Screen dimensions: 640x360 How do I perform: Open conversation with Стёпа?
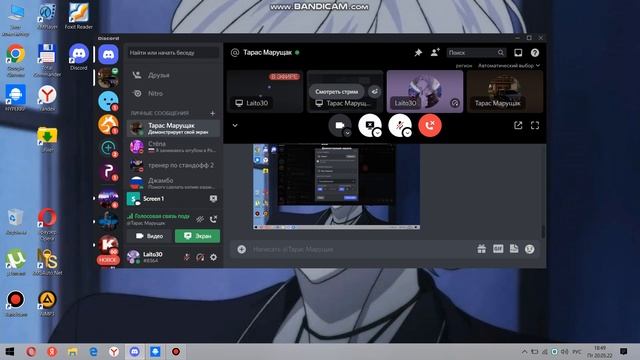pyautogui.click(x=173, y=147)
